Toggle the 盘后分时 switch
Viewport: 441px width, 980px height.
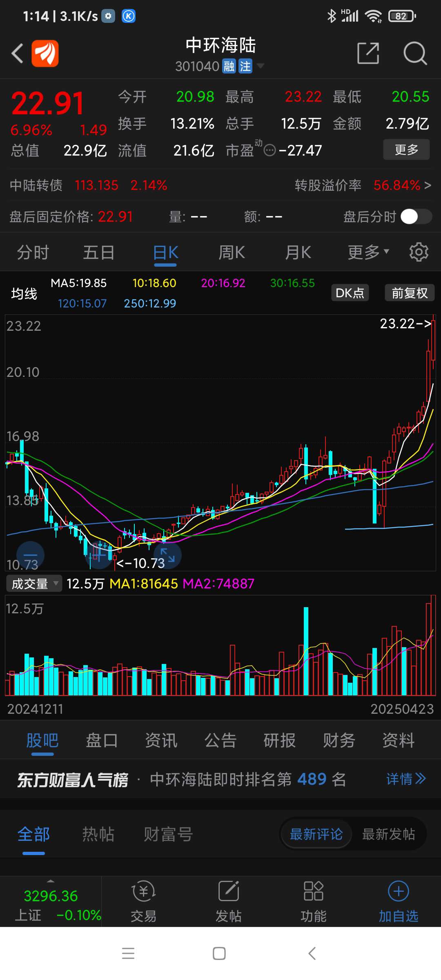(x=416, y=216)
